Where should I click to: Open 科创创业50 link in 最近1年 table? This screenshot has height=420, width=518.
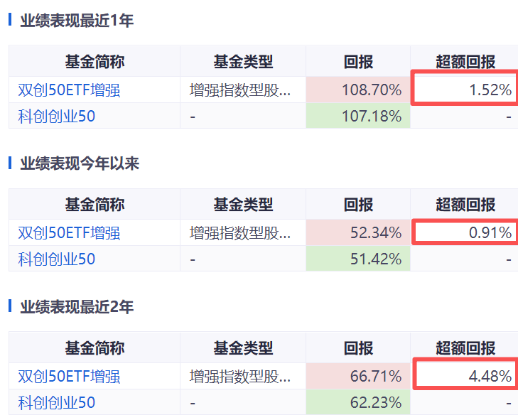point(57,116)
